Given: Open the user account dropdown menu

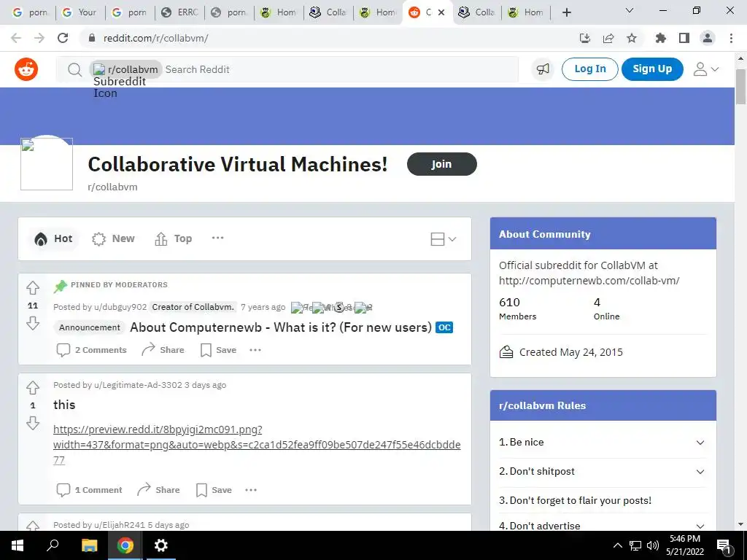Looking at the screenshot, I should pyautogui.click(x=706, y=69).
